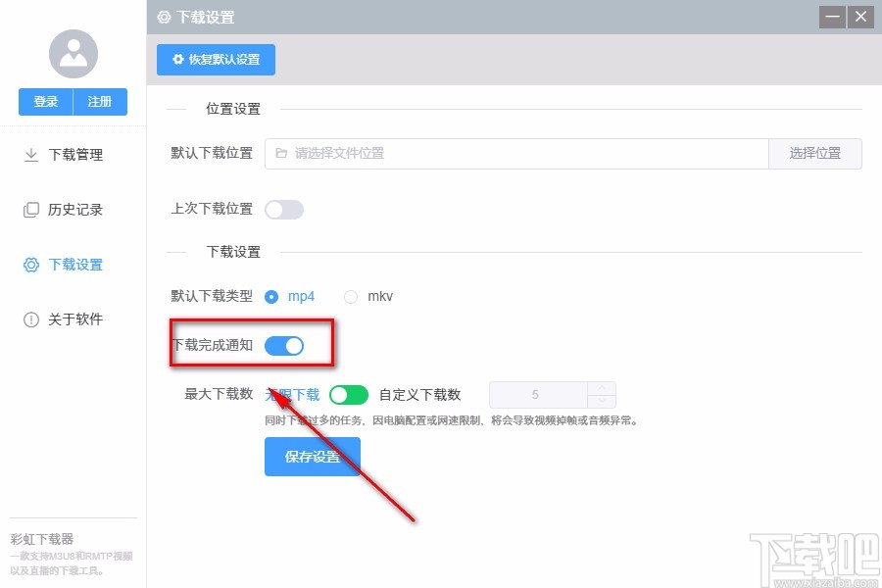882x588 pixels.
Task: Click the gear icon in title bar
Action: click(x=162, y=17)
